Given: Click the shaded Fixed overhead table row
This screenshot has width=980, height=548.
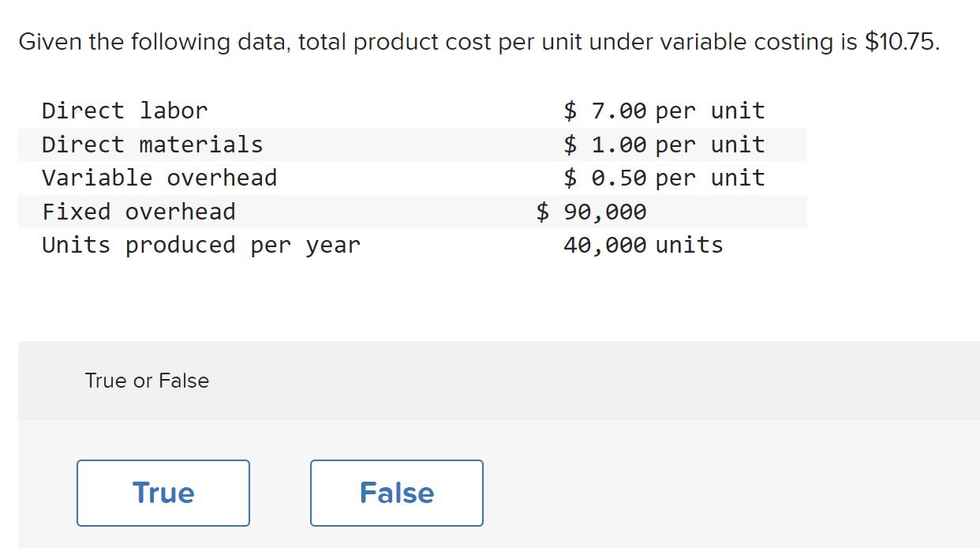Looking at the screenshot, I should tap(410, 211).
